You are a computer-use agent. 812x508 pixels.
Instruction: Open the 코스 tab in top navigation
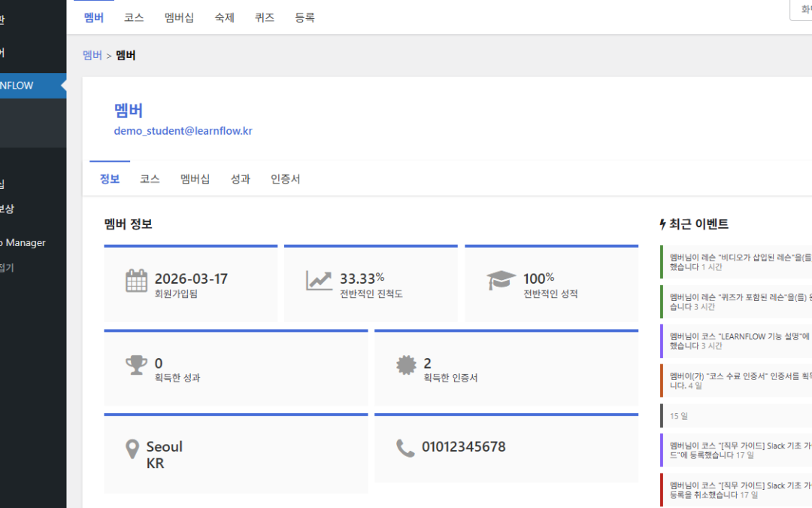tap(134, 17)
